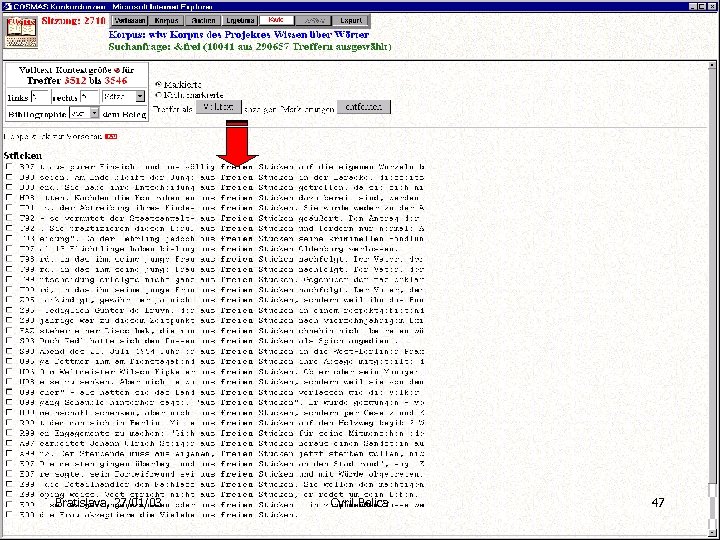
Task: Click the Suchanfrage: &frei result text
Action: (x=250, y=47)
